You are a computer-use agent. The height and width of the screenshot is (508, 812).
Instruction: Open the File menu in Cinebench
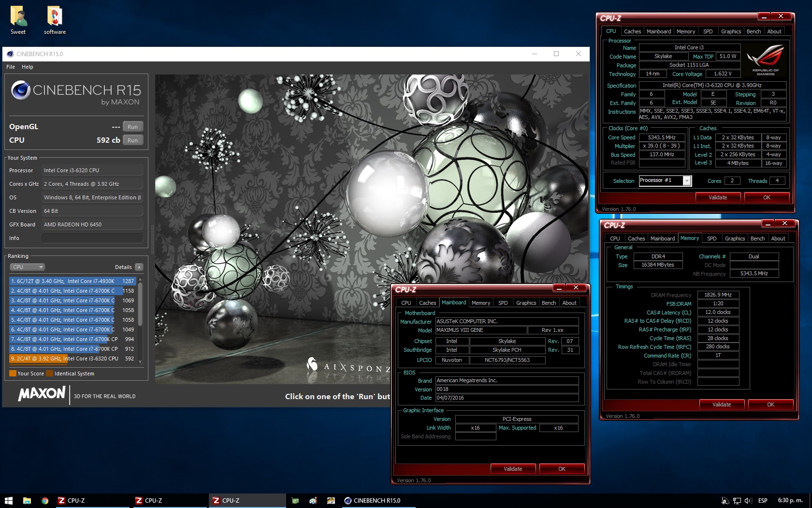click(x=11, y=67)
